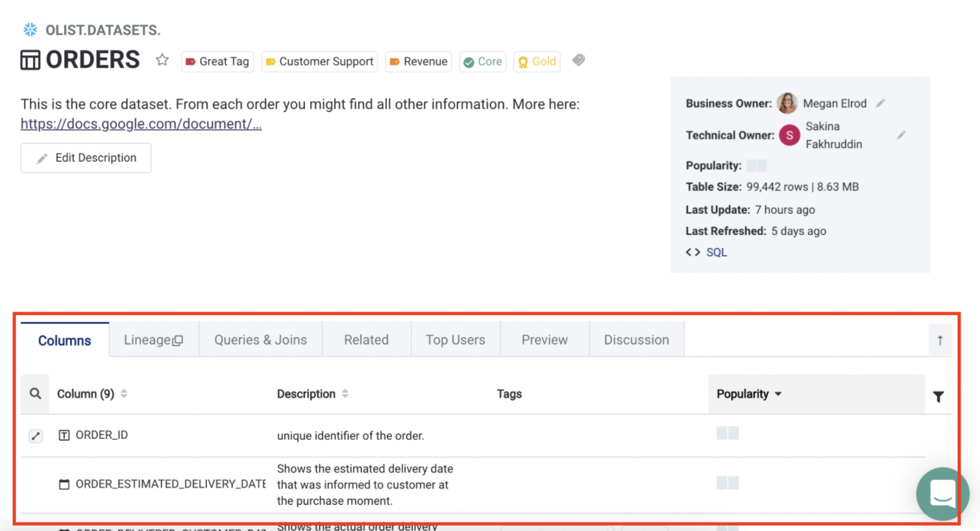The image size is (980, 531).
Task: Toggle the ORDER_ID row edit checkbox
Action: tap(36, 436)
